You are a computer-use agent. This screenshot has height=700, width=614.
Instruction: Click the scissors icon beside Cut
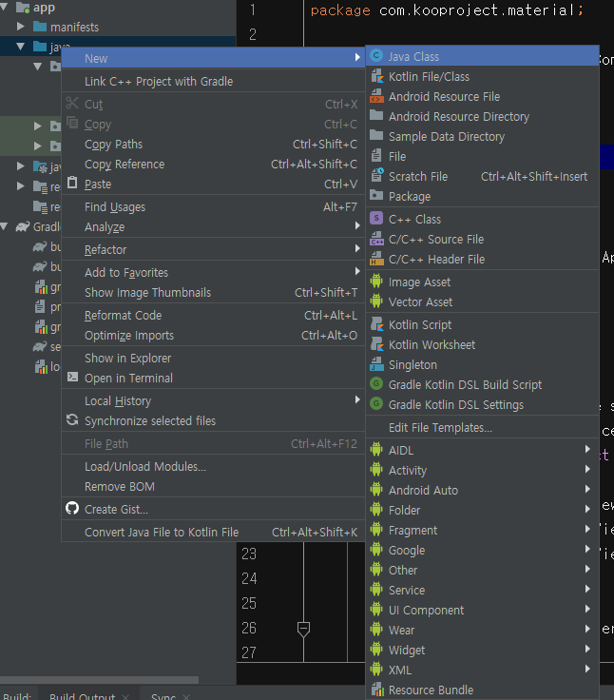(x=72, y=103)
